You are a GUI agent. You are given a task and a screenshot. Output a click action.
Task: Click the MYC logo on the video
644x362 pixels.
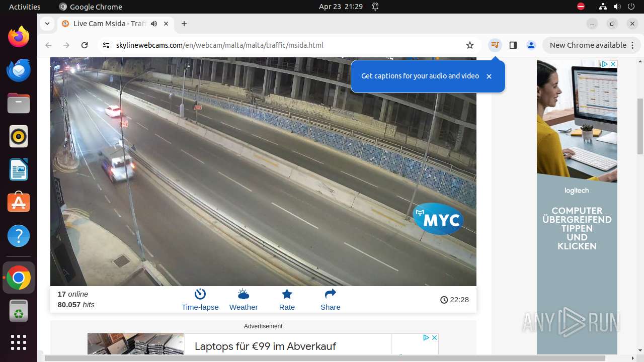(x=439, y=219)
